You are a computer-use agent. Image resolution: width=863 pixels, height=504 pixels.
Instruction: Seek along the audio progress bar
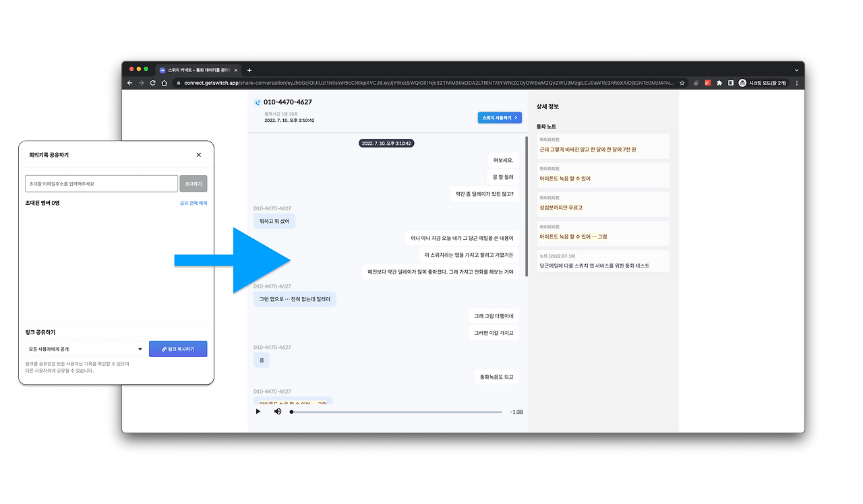(396, 412)
